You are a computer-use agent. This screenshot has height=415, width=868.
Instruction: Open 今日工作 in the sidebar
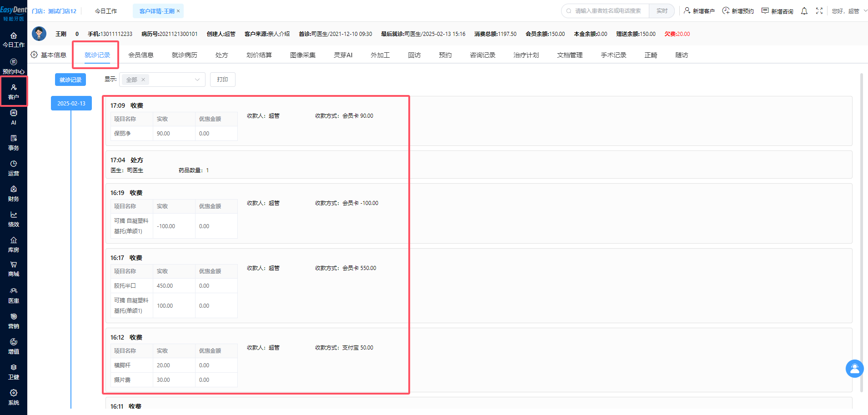(14, 40)
